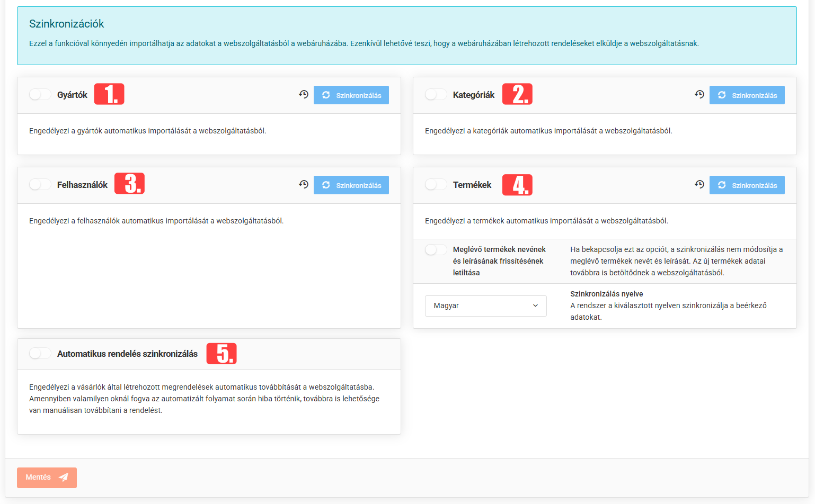Screen dimensions: 815x504
Task: Click the red number 1 badge
Action: click(x=109, y=94)
